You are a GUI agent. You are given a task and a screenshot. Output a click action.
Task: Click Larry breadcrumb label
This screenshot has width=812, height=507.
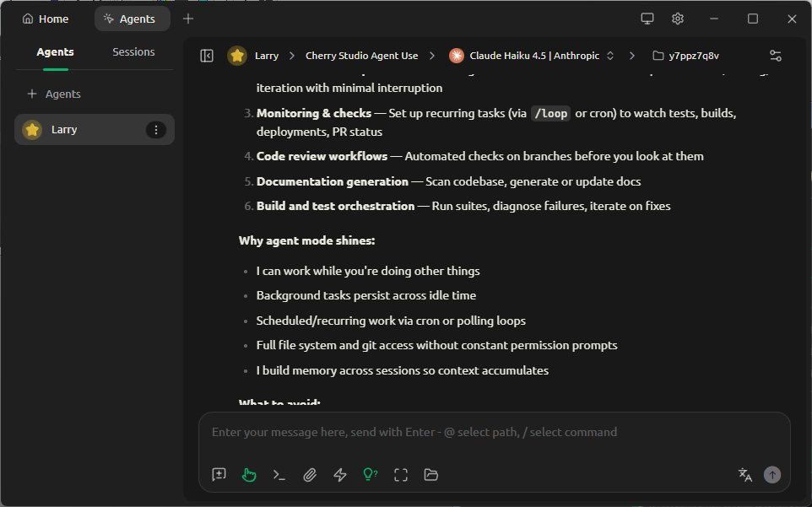(x=266, y=56)
